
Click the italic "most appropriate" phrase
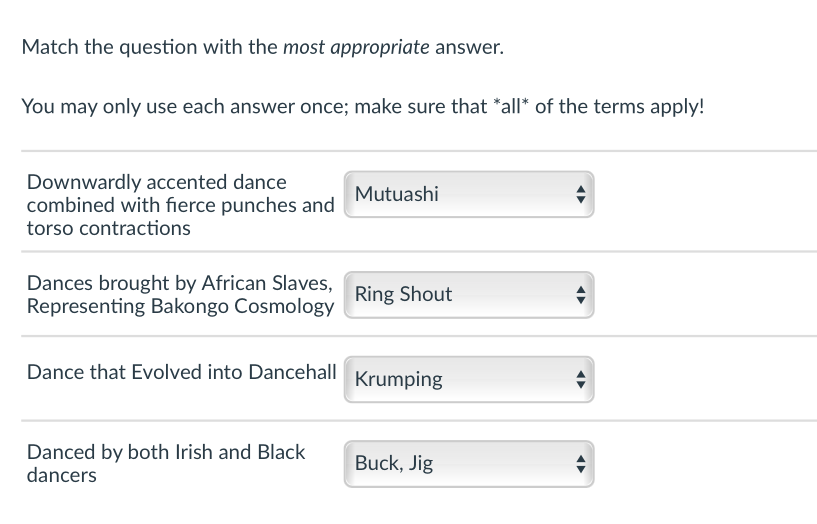356,47
